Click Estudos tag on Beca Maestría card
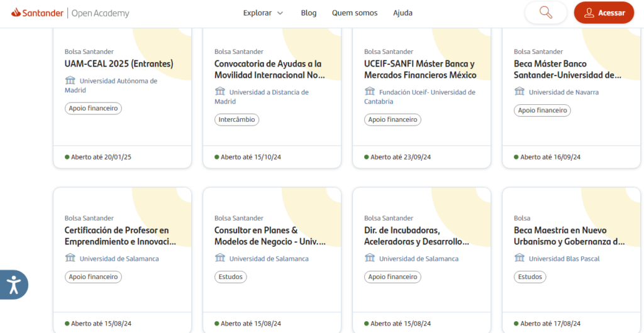This screenshot has height=333, width=644. (x=530, y=277)
